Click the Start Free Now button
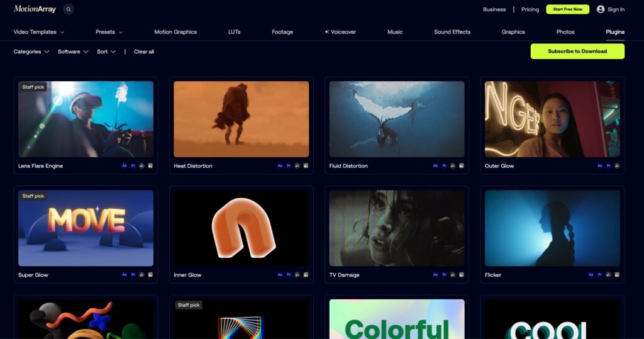644x339 pixels. (x=568, y=9)
